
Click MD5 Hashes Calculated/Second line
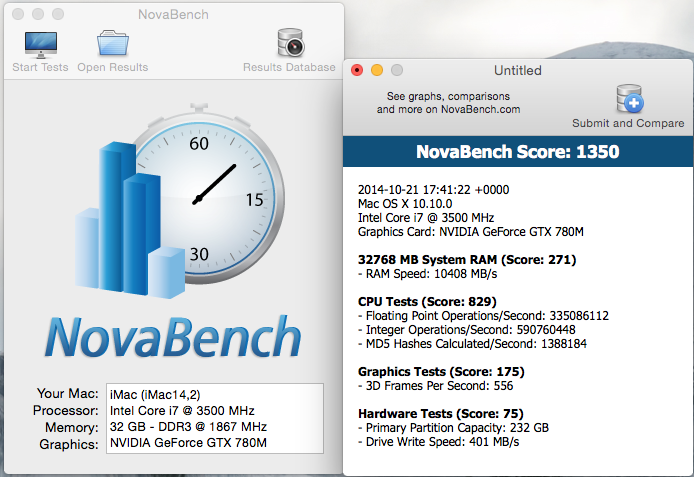472,344
